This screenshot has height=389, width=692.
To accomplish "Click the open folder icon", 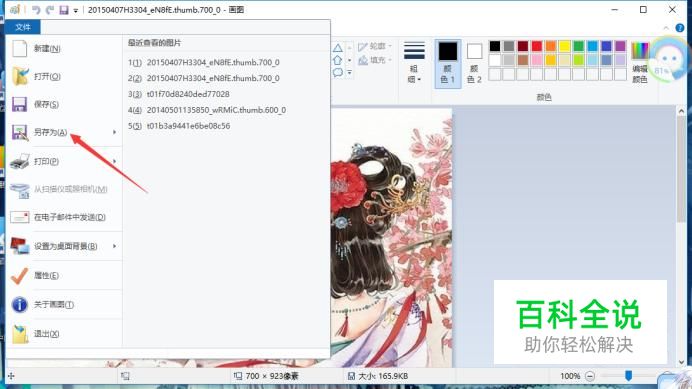I will (20, 76).
